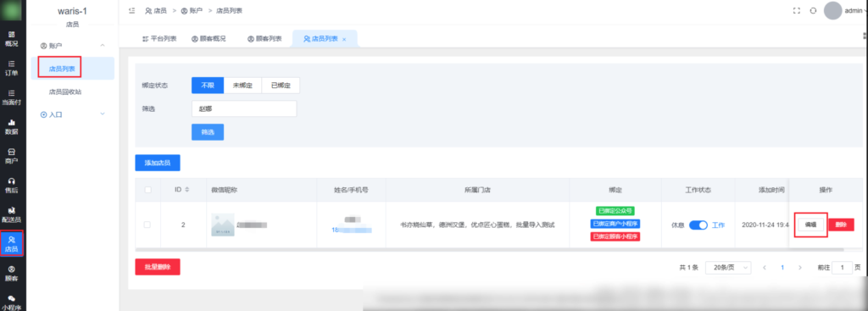Click the fullscreen icon in the header
This screenshot has width=868, height=311.
click(797, 10)
